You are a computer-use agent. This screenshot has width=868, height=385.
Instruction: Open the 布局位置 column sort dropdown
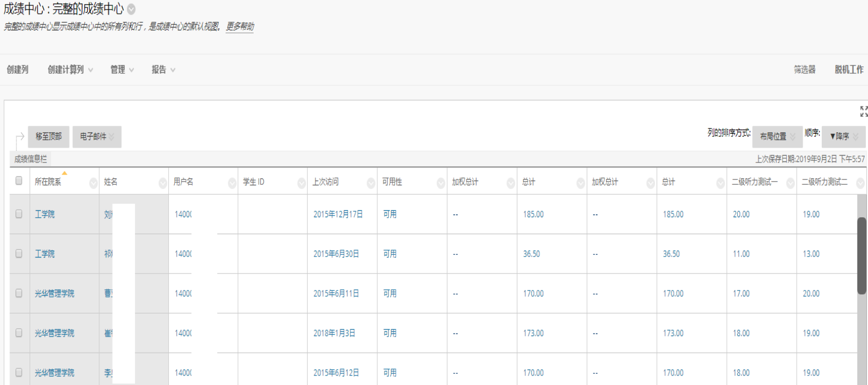(x=778, y=136)
